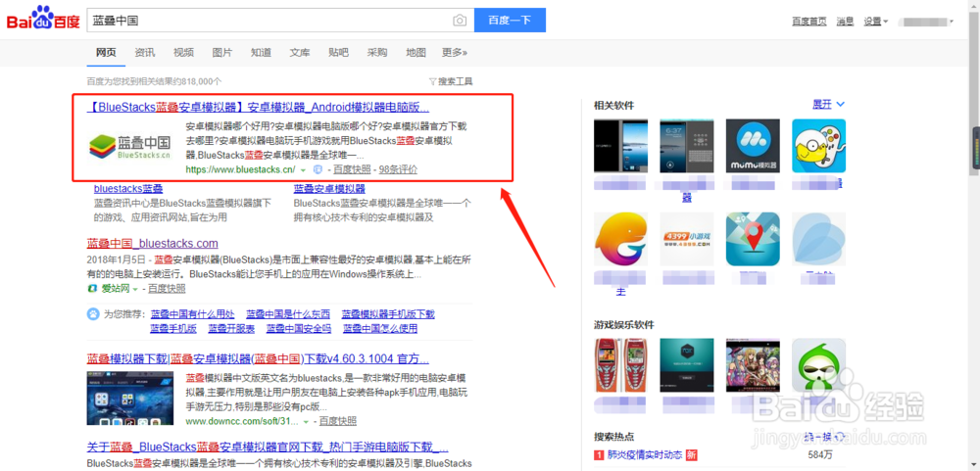Switch to the 文库 tab
Viewport: 980px width, 471px height.
(x=300, y=53)
